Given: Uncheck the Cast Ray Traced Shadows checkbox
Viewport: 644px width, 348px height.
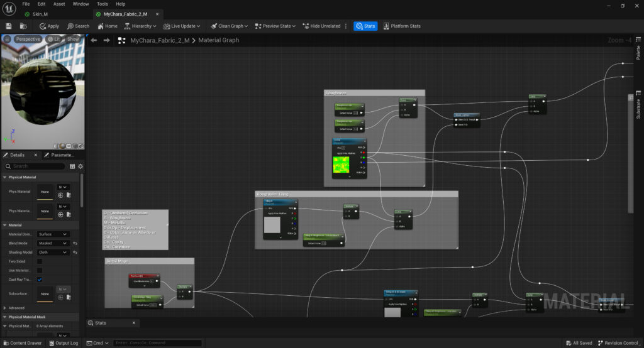Looking at the screenshot, I should (40, 279).
